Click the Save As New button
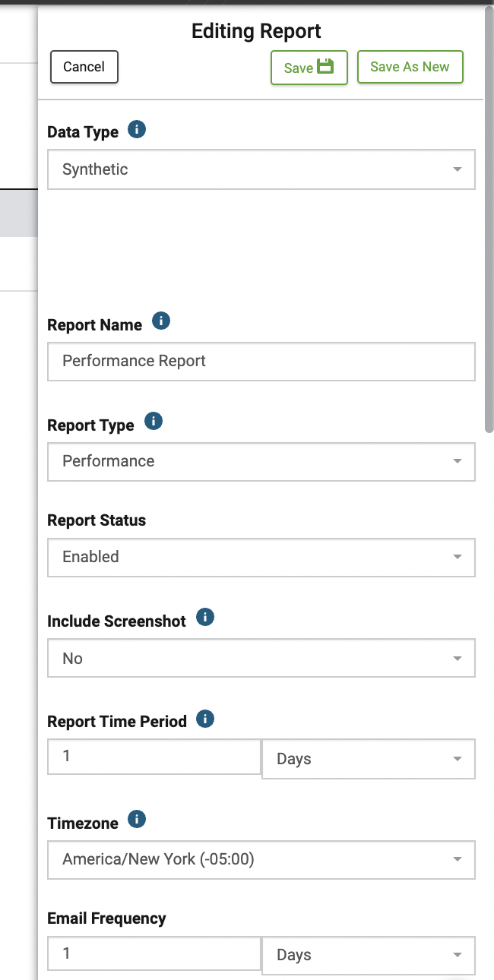 [x=410, y=67]
